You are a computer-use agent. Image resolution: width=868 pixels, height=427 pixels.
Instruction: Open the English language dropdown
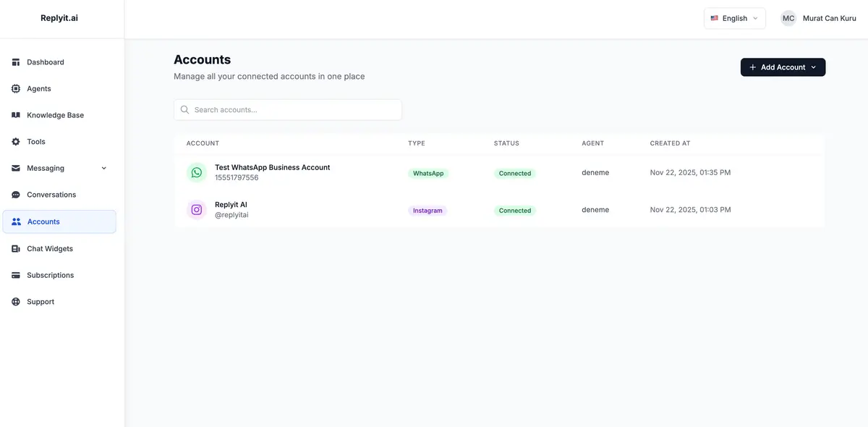click(x=733, y=17)
